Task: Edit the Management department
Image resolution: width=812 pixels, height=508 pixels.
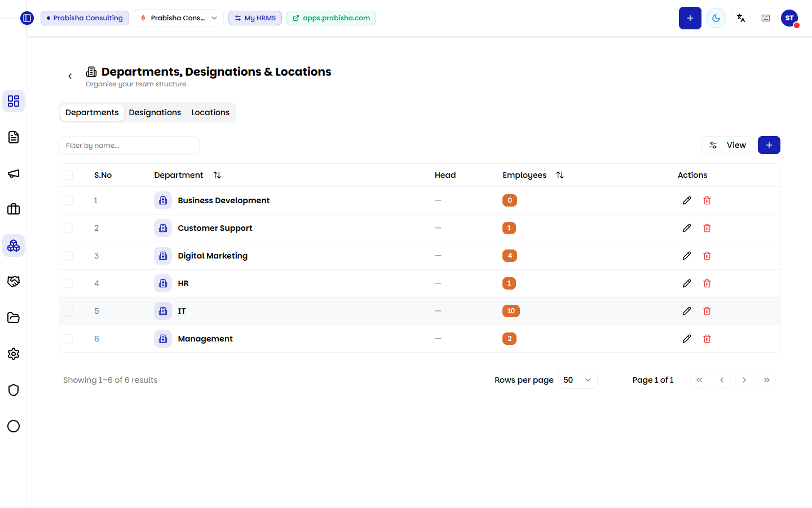Action: 687,339
